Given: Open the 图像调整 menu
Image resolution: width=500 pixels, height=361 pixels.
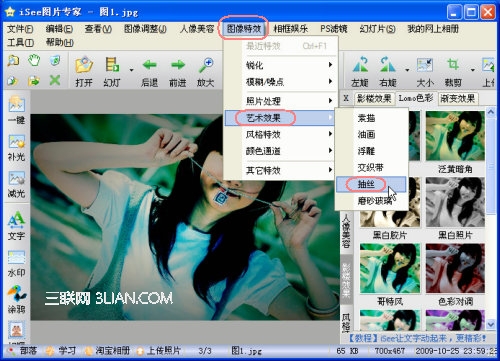Looking at the screenshot, I should tap(145, 29).
